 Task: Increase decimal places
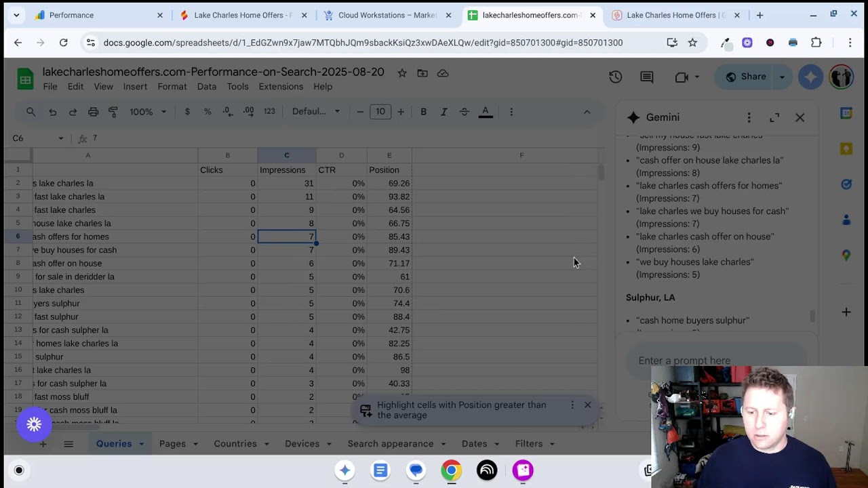(248, 112)
